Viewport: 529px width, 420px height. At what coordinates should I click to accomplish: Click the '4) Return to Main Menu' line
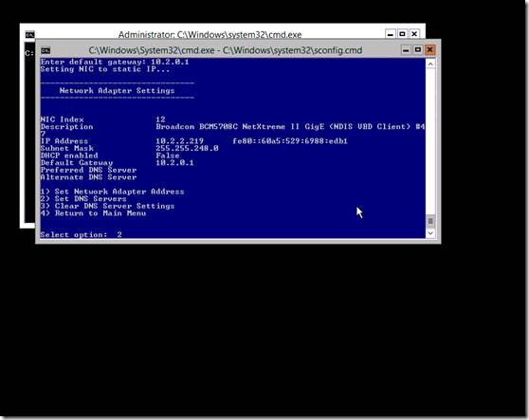(93, 213)
